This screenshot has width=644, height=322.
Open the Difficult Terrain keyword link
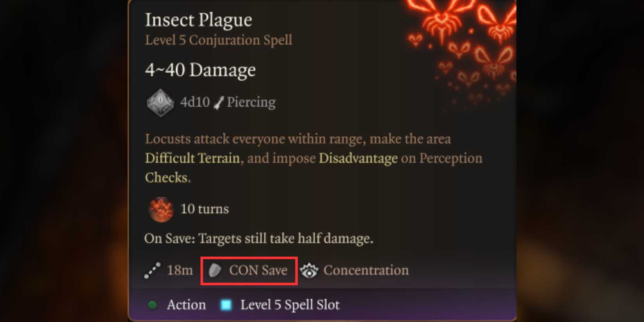coord(192,158)
